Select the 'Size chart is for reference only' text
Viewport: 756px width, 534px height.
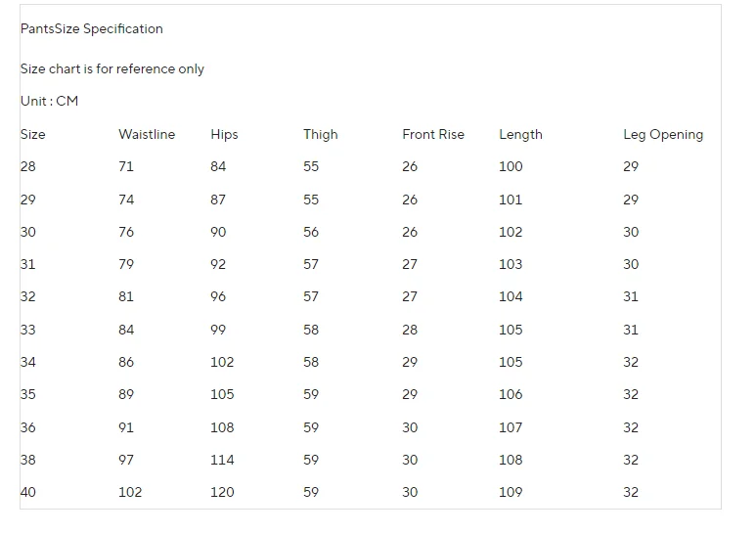(x=112, y=68)
